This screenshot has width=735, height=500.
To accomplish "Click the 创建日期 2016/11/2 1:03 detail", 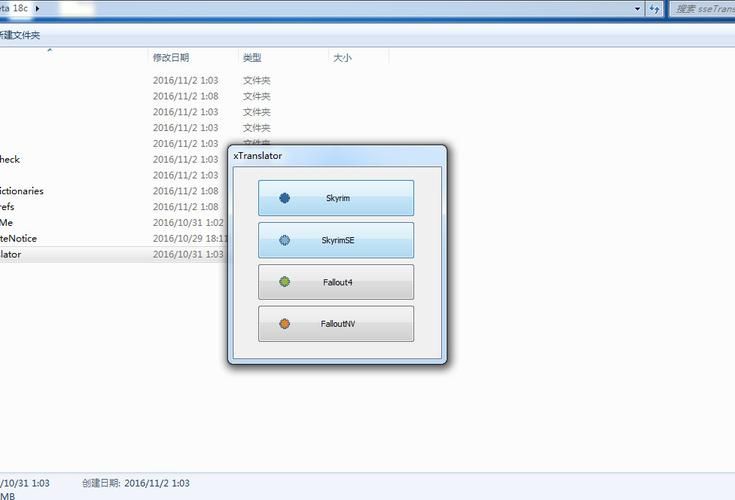I will (x=136, y=483).
